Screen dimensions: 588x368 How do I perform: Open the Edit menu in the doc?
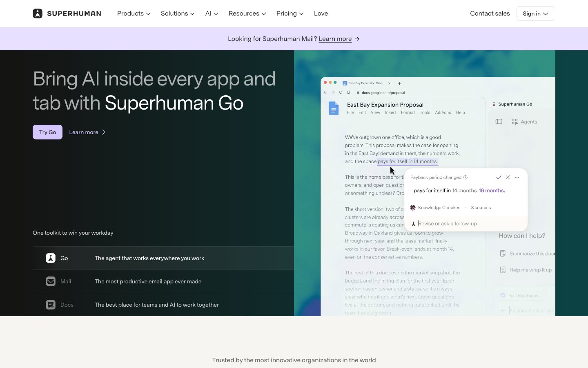pos(362,112)
